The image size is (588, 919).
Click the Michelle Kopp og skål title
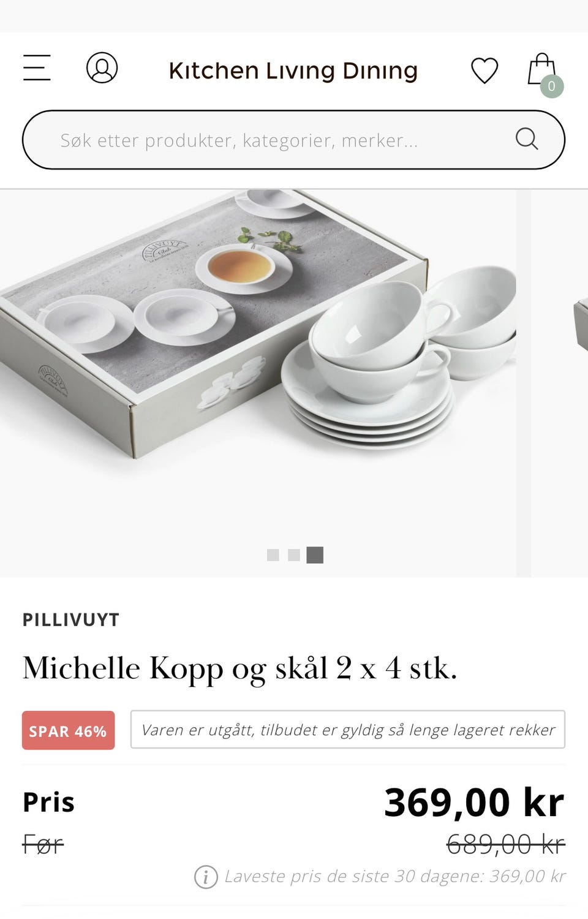click(240, 668)
